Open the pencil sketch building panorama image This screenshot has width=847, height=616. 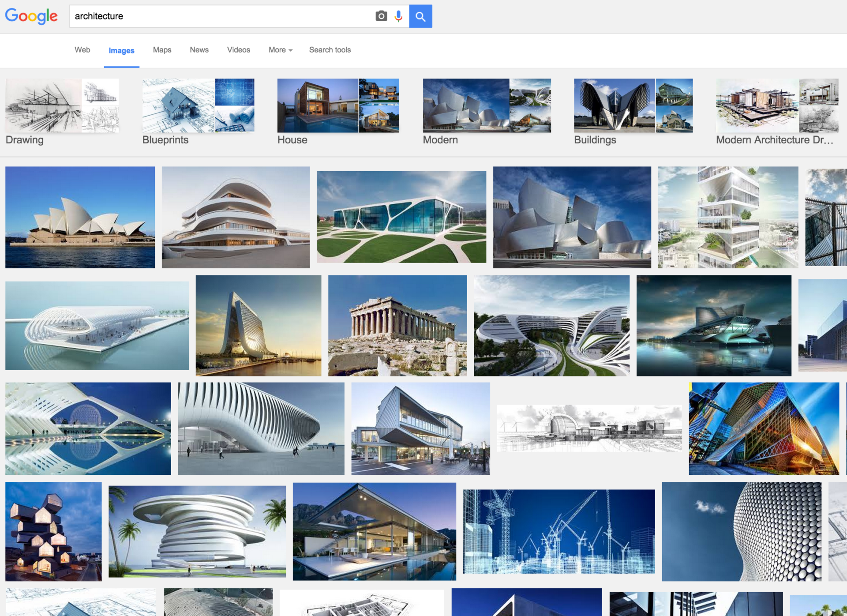(x=589, y=428)
